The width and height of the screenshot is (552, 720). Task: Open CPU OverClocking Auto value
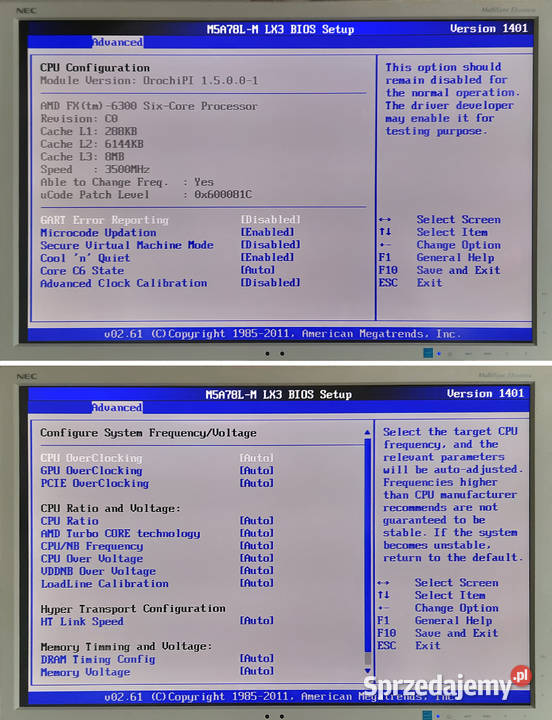point(256,458)
